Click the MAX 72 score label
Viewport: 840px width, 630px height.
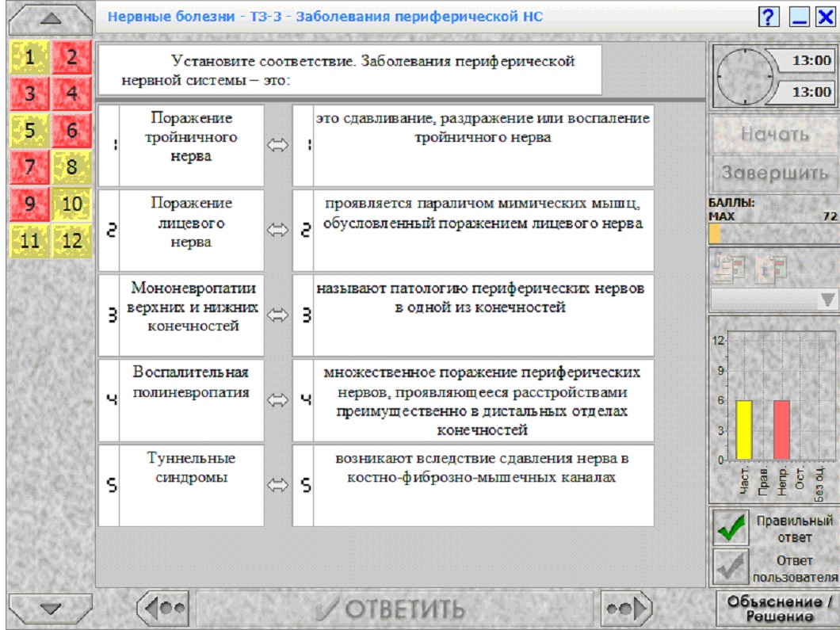pos(773,216)
